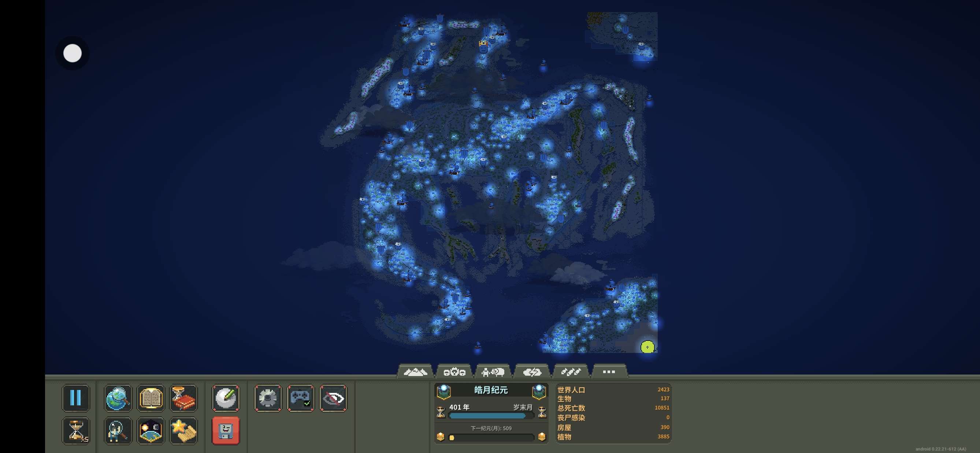Toggle the crossed-out eye visibility button
The image size is (980, 453).
(x=333, y=398)
